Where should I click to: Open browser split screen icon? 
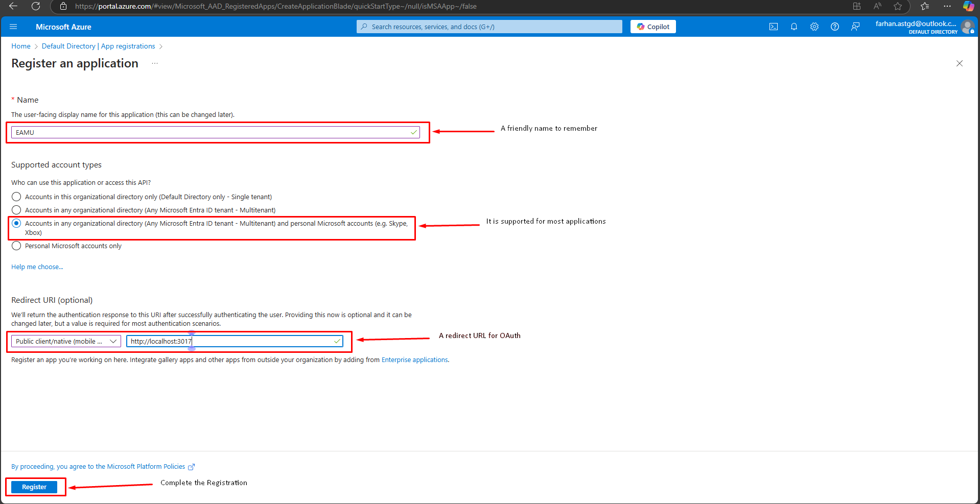tap(857, 6)
